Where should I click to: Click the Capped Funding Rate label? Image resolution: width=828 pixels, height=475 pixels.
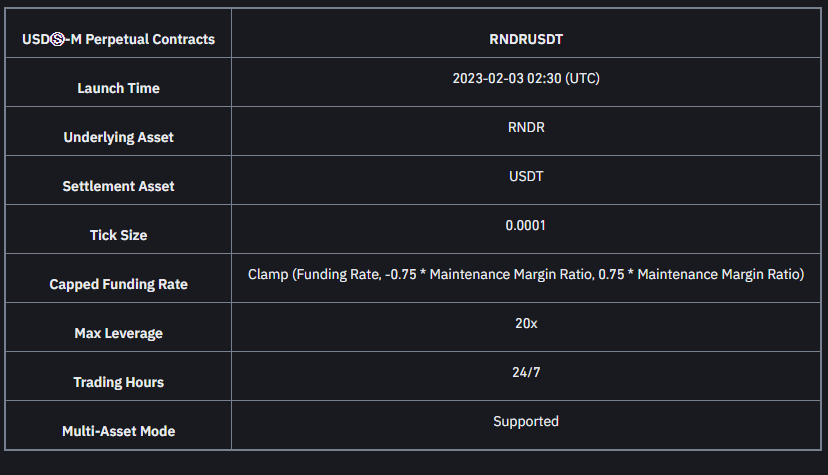[x=118, y=284]
